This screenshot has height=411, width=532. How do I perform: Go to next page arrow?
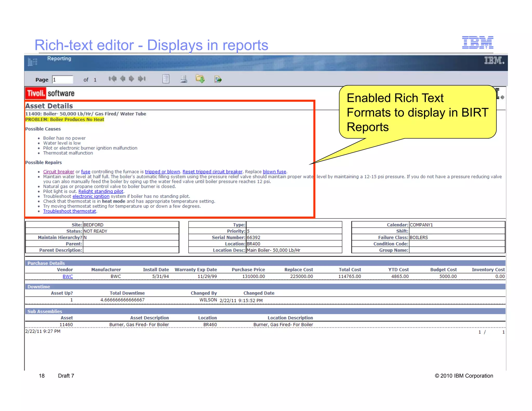pyautogui.click(x=131, y=79)
